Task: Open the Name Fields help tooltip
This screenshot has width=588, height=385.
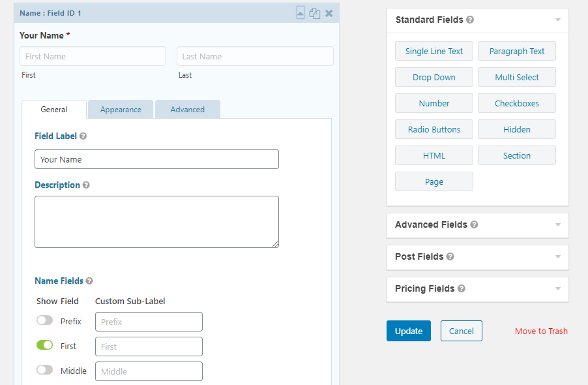Action: click(87, 281)
